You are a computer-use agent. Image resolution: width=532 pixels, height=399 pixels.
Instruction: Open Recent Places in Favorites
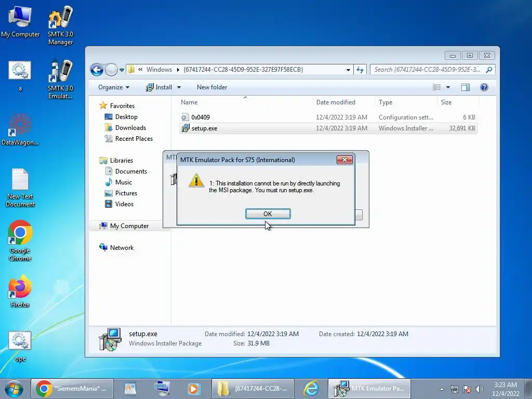coord(129,138)
